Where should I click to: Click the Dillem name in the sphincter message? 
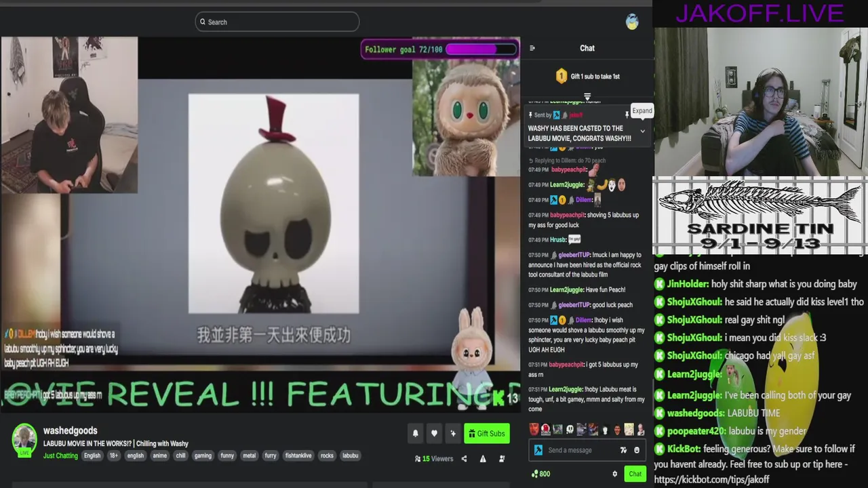(x=584, y=320)
